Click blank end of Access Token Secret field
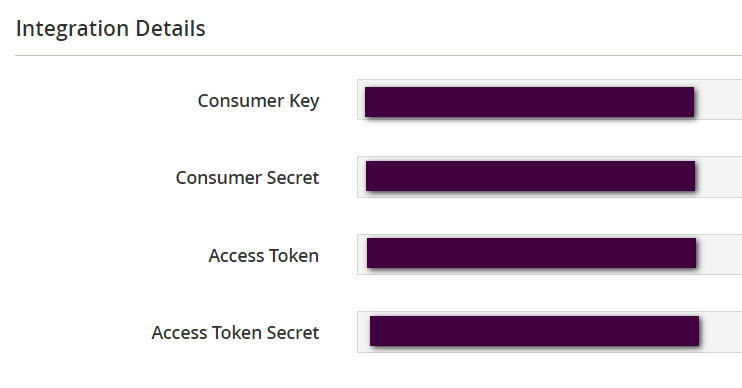This screenshot has width=742, height=388. (721, 332)
